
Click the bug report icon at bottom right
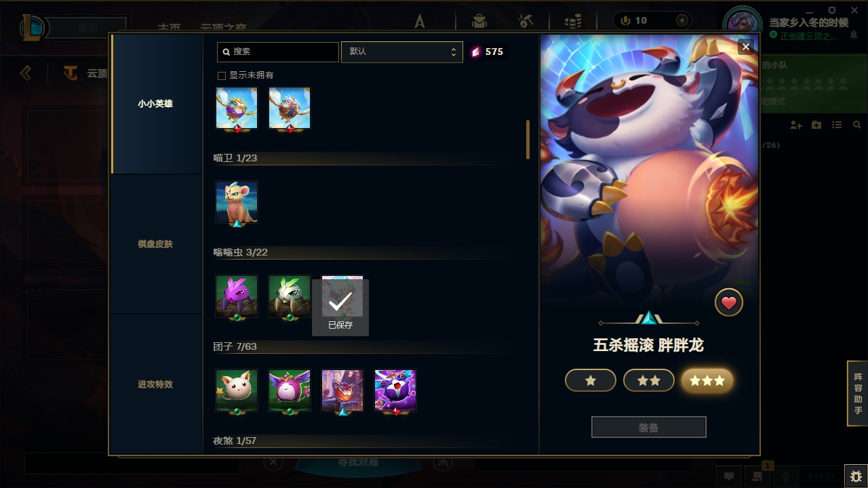856,476
